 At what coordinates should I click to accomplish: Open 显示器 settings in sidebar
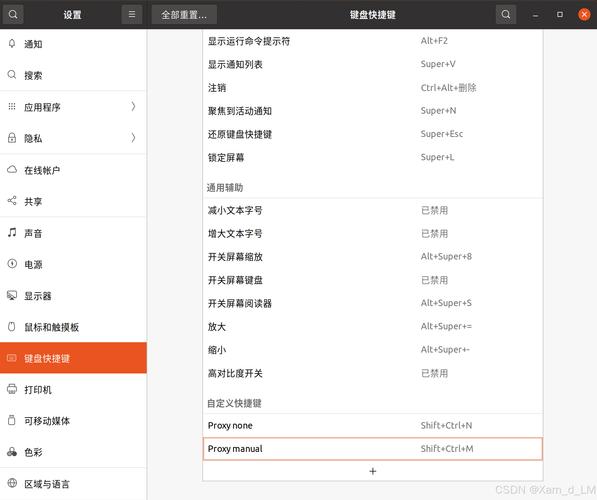click(73, 296)
